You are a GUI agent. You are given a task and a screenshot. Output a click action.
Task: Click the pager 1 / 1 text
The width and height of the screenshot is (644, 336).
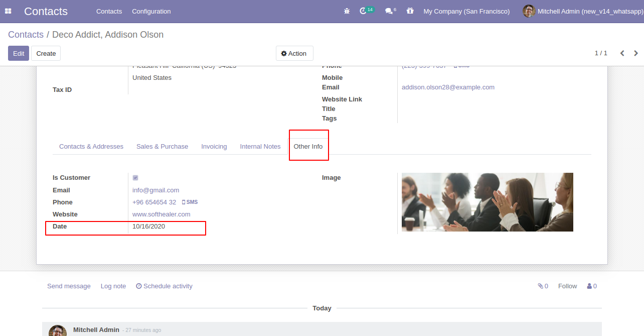click(601, 53)
